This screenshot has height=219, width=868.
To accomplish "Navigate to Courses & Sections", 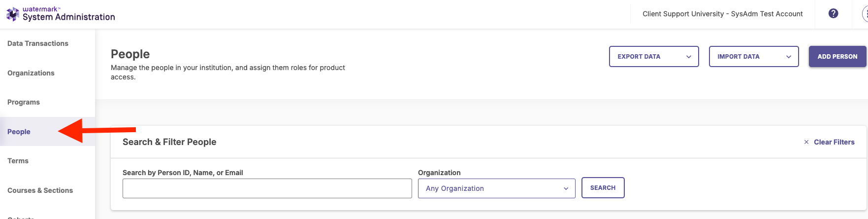I will coord(40,190).
